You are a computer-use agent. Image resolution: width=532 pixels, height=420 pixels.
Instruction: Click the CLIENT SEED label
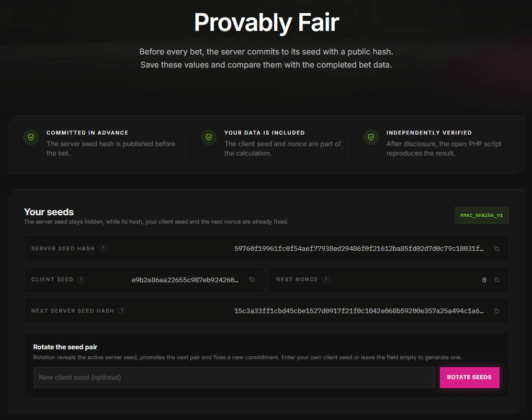pyautogui.click(x=52, y=280)
